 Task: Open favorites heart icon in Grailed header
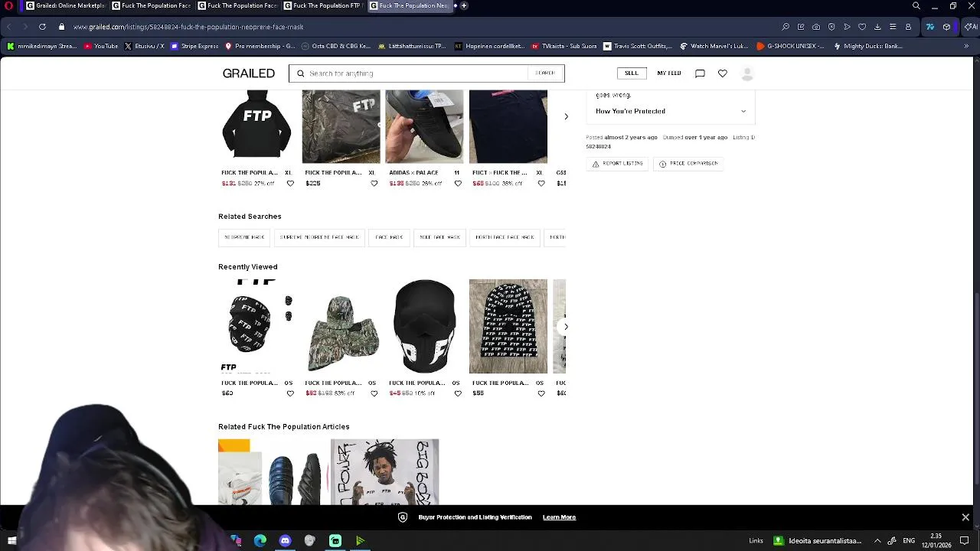(722, 73)
